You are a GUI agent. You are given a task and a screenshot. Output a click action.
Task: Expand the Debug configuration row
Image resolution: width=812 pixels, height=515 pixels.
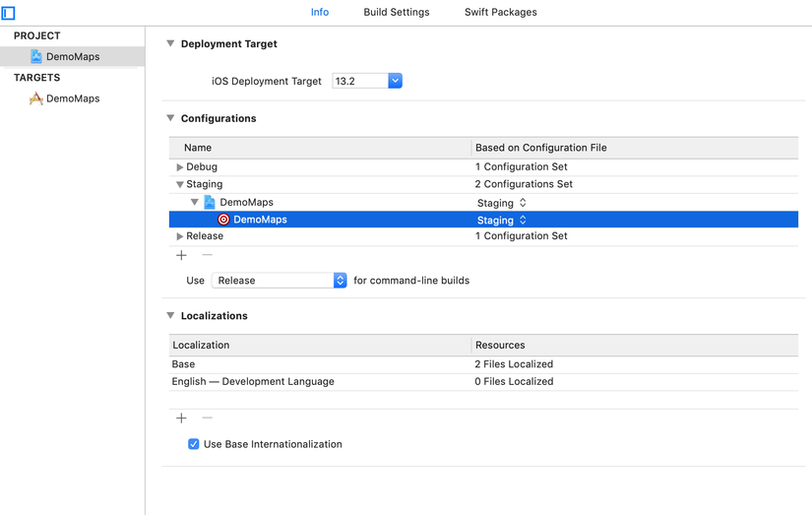tap(179, 167)
